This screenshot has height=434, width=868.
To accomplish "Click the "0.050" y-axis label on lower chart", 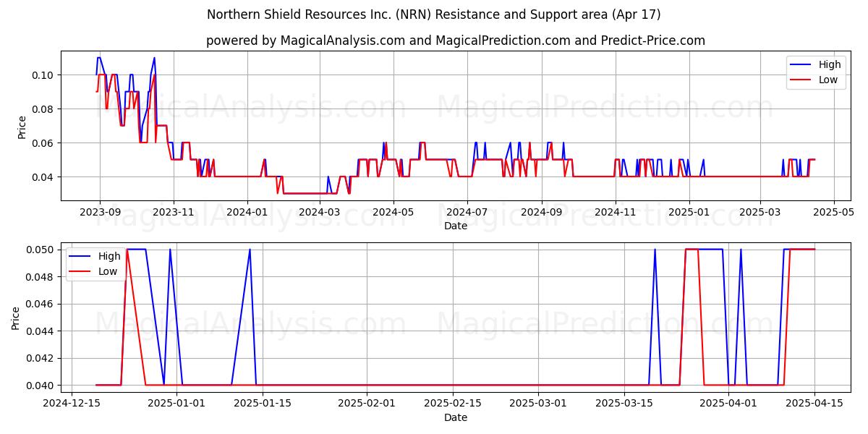I will point(41,250).
